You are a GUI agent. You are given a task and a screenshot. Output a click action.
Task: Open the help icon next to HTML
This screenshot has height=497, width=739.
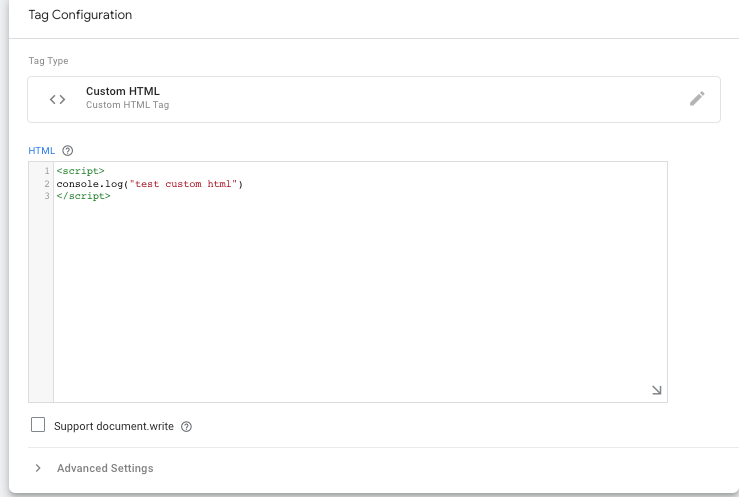[x=68, y=151]
